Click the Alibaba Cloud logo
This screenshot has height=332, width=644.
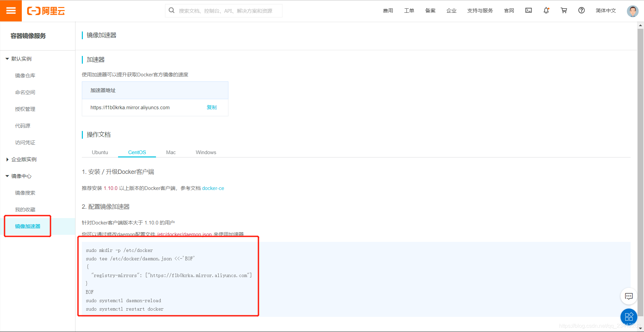click(x=46, y=11)
